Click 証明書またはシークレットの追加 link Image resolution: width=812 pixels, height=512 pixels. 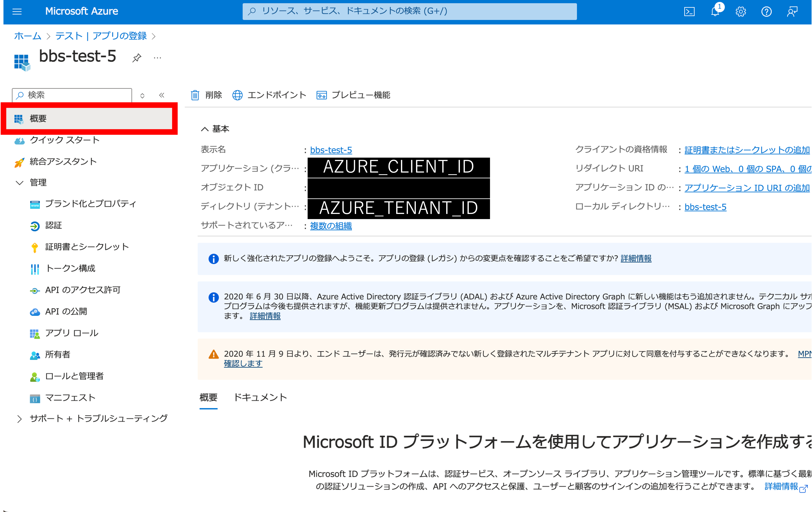click(747, 150)
